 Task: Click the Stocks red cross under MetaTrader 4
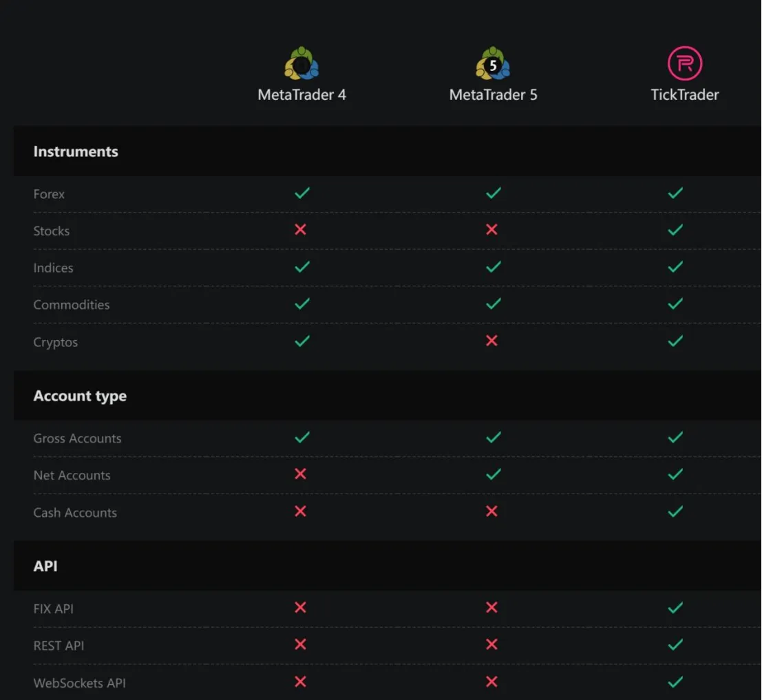(x=300, y=229)
